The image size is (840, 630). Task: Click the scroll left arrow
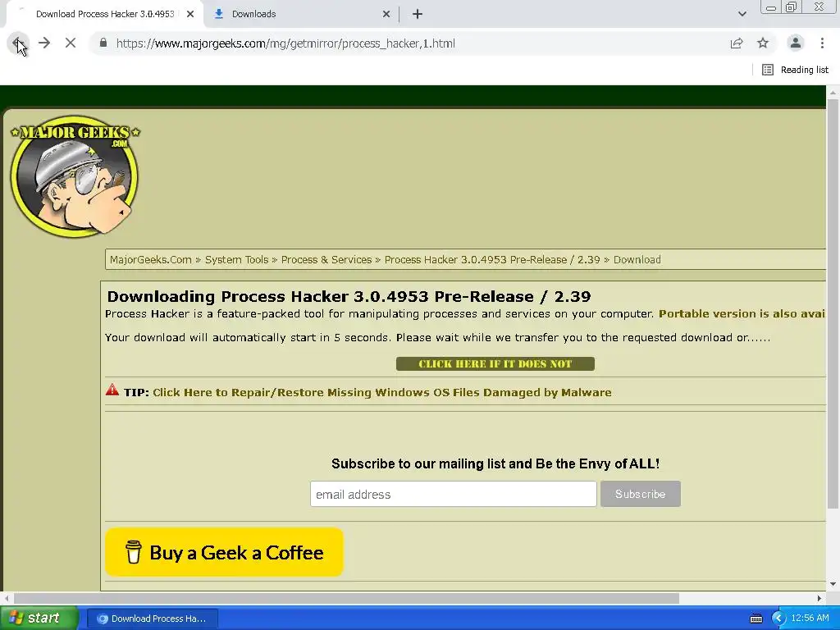[7, 598]
